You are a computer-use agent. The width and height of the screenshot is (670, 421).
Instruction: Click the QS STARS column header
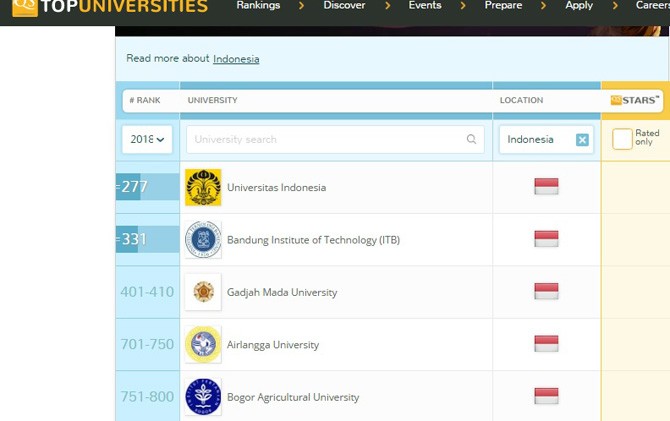pyautogui.click(x=635, y=100)
